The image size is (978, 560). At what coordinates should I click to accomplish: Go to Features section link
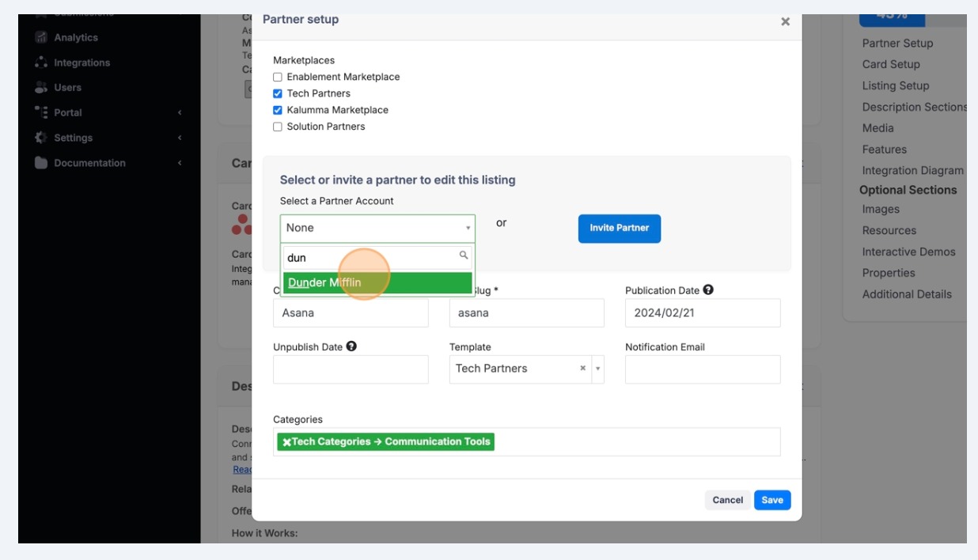click(x=885, y=149)
